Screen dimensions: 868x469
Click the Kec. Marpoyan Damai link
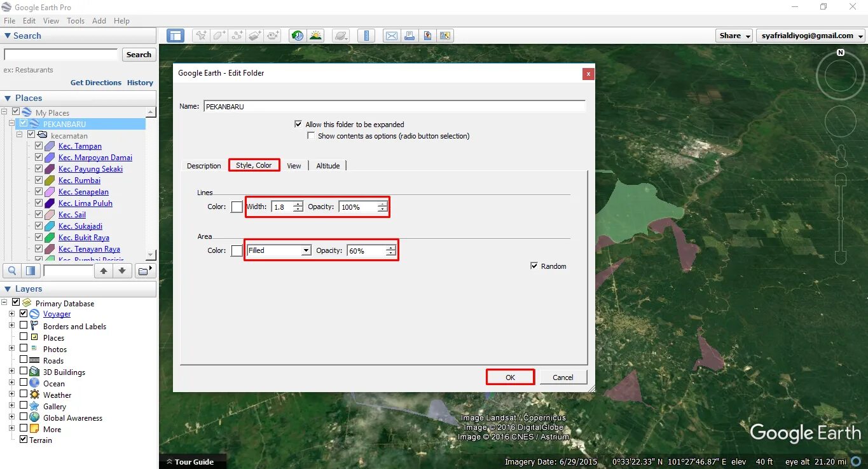point(95,158)
